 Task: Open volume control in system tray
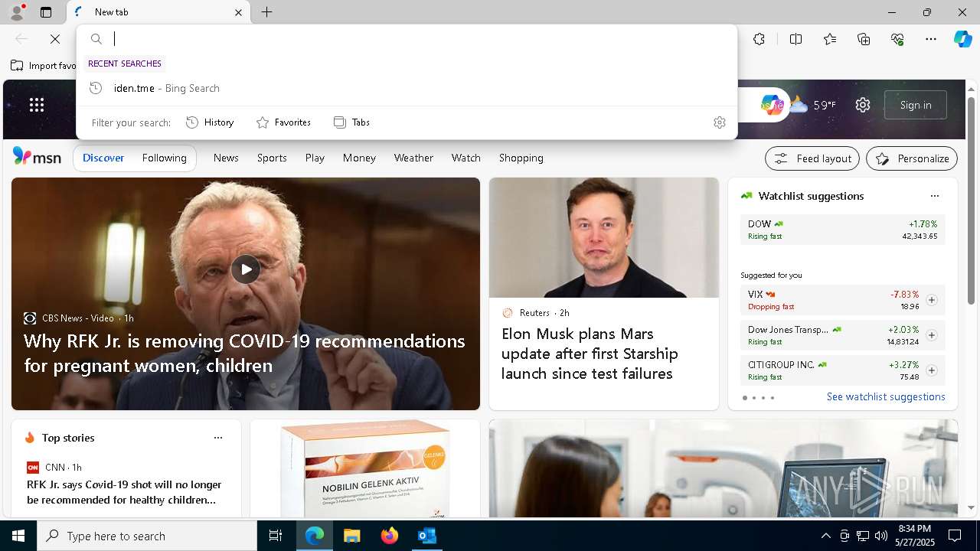(881, 536)
